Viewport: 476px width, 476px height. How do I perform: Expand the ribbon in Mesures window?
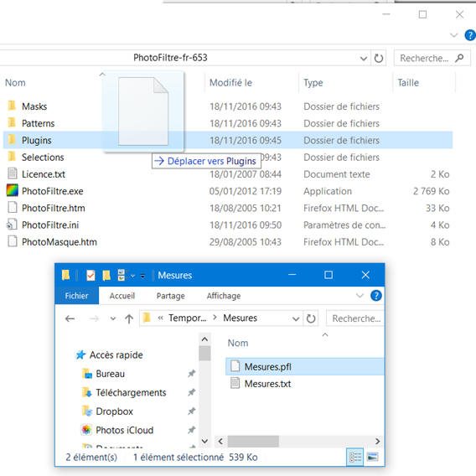[x=360, y=295]
